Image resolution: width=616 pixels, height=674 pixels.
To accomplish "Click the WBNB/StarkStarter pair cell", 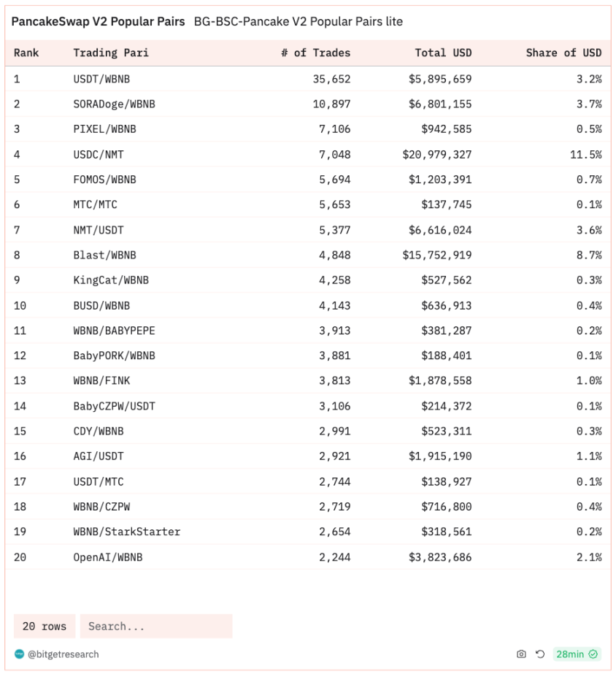I will [x=127, y=532].
